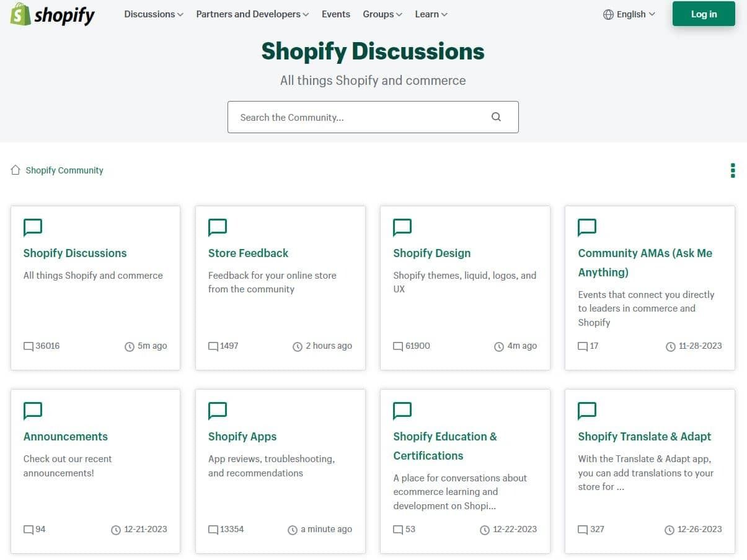Open the Shopify Apps board
The width and height of the screenshot is (747, 560).
pos(242,436)
